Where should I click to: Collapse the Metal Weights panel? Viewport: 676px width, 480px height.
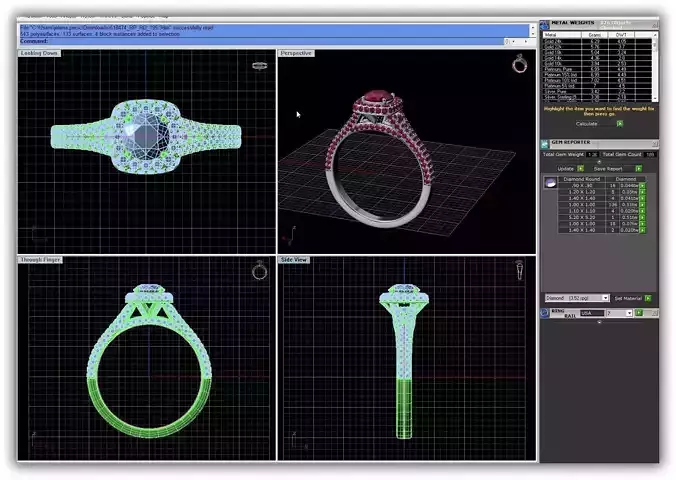[655, 25]
